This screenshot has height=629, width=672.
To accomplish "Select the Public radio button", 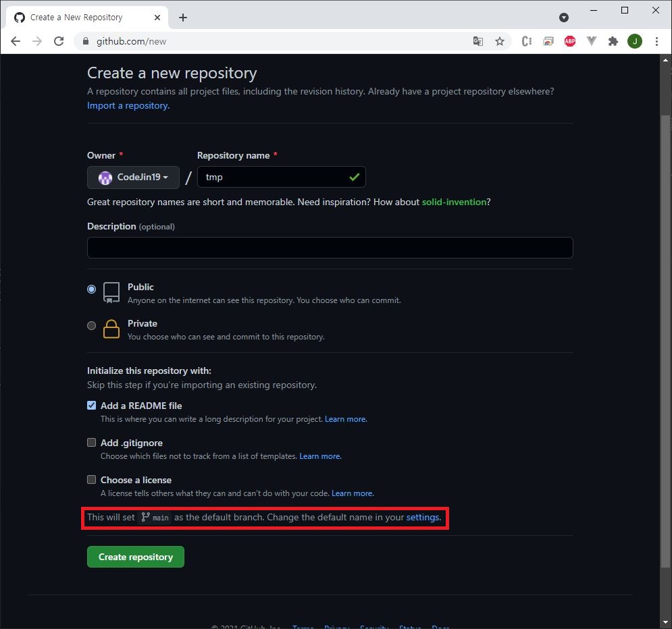I will [91, 289].
